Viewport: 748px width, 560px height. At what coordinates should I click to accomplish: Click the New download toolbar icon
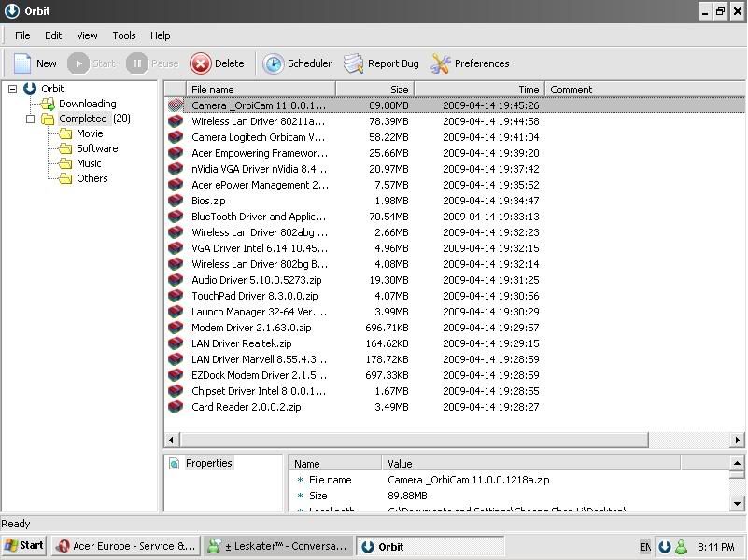click(22, 63)
